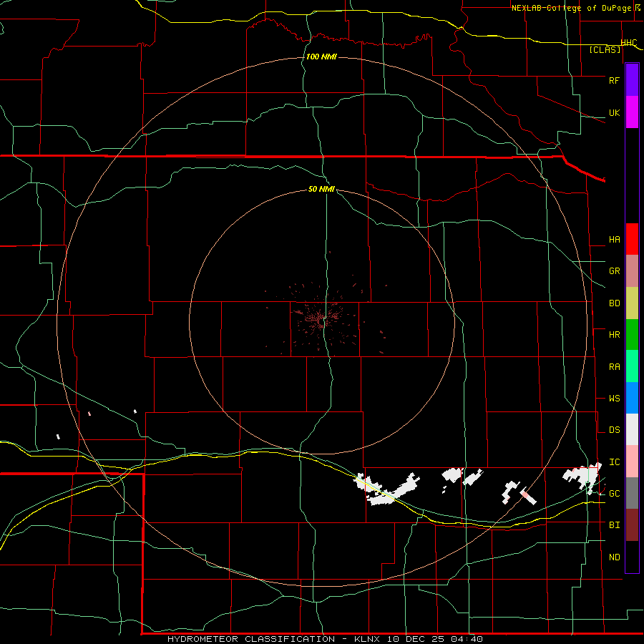Screen dimensions: 644x644
Task: Click the GR legend label
Action: tap(614, 271)
